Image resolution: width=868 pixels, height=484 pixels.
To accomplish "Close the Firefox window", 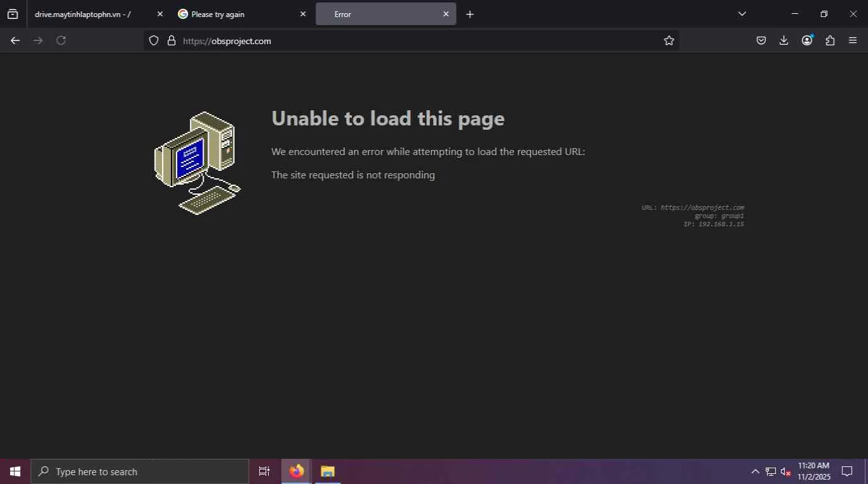I will tap(853, 14).
